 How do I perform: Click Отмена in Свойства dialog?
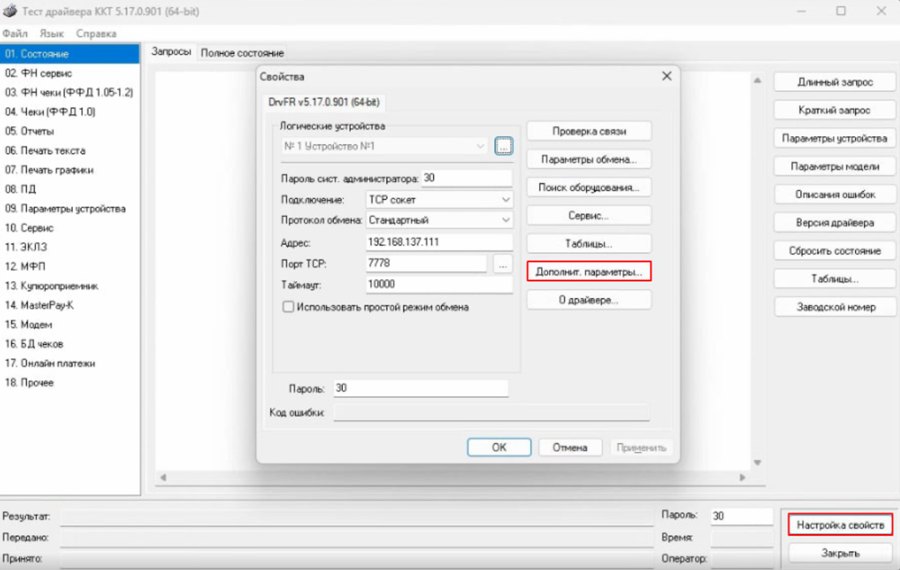pyautogui.click(x=570, y=447)
